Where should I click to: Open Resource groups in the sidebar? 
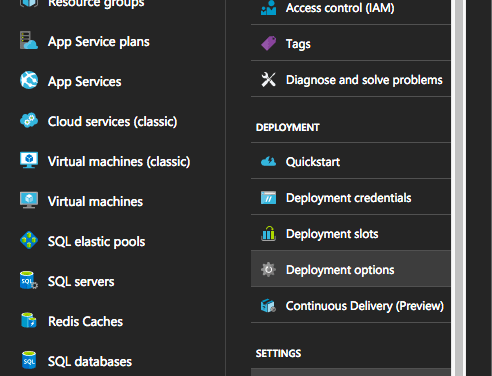coord(96,3)
